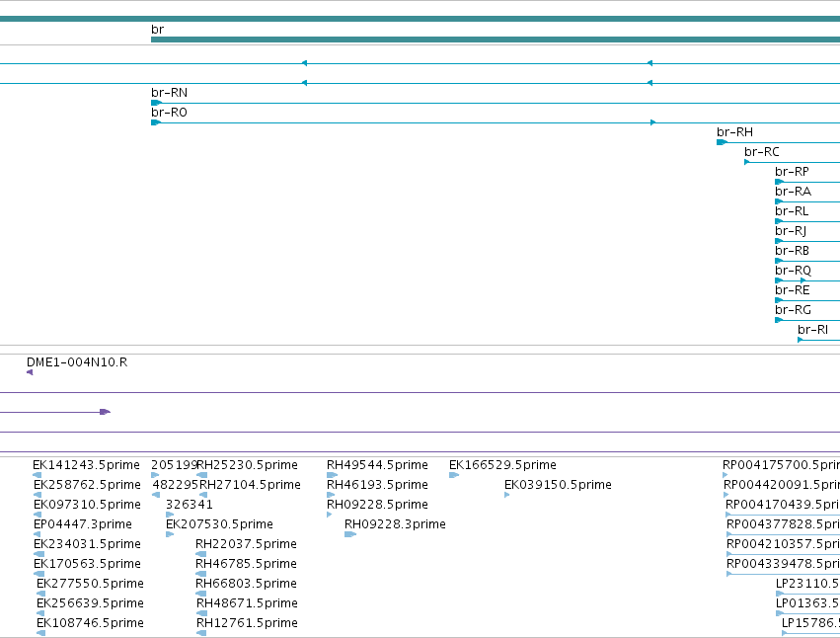
Task: Select the LP15786 EST label
Action: [x=810, y=623]
